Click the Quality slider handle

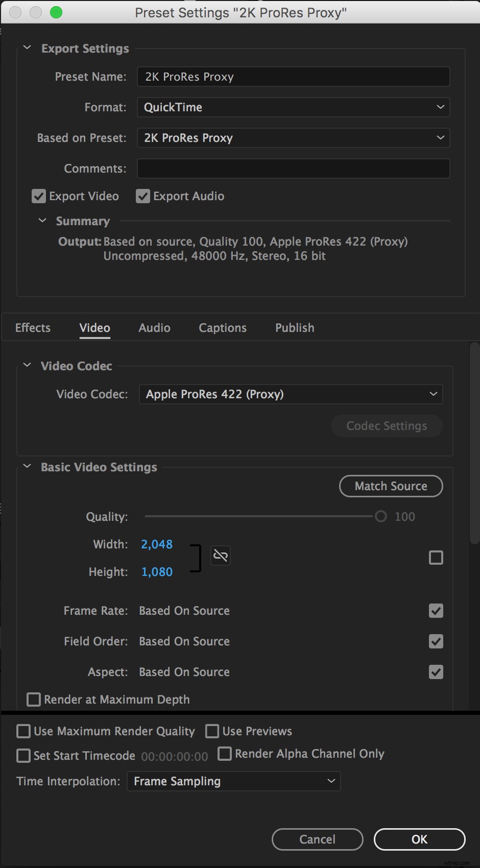[381, 516]
